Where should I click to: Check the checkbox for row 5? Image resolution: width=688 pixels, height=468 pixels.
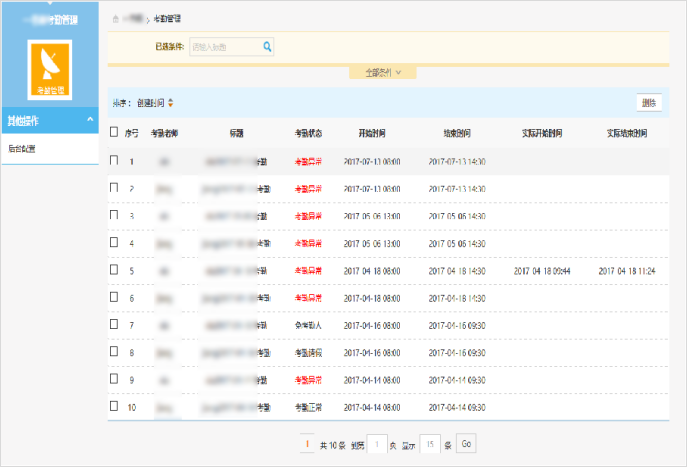(114, 270)
